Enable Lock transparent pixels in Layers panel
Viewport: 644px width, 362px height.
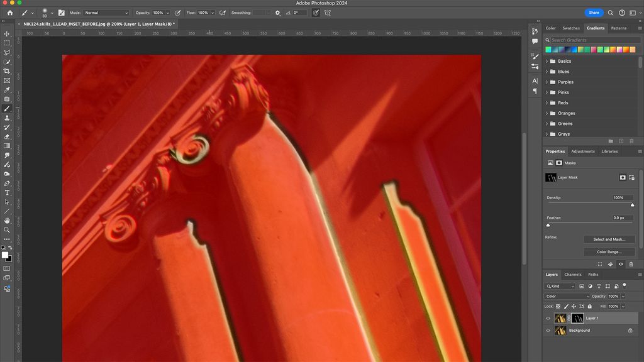pyautogui.click(x=558, y=307)
